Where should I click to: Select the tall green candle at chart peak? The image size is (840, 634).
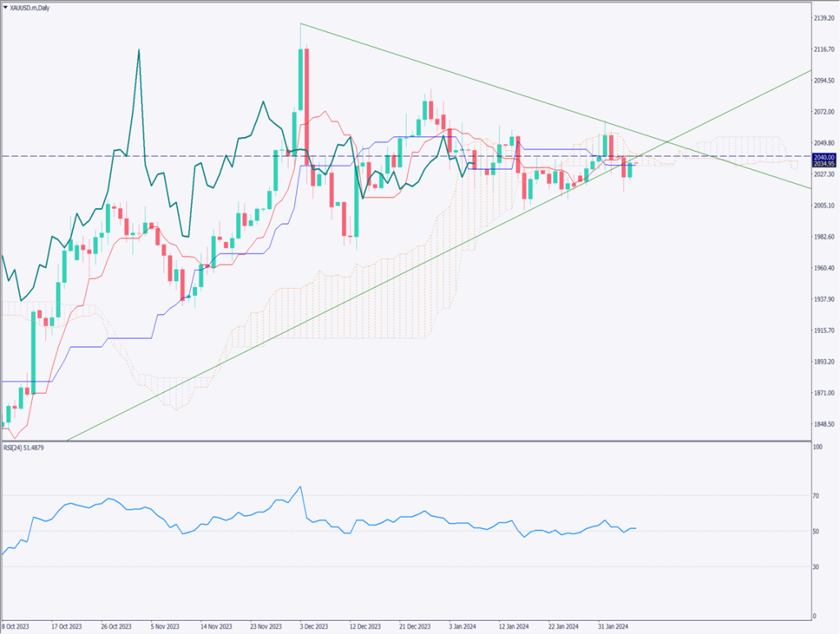[x=300, y=80]
